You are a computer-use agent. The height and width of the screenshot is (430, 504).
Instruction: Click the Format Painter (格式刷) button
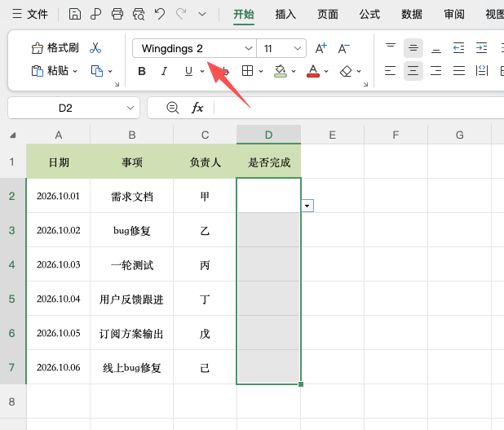point(55,48)
